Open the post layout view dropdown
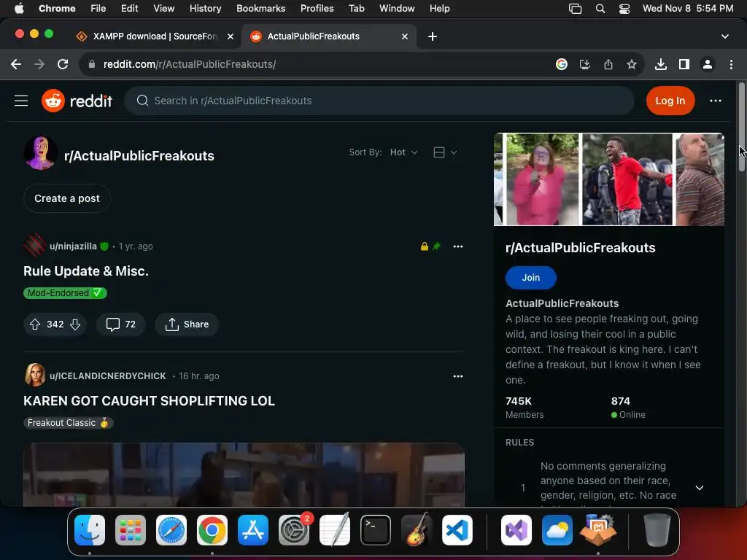This screenshot has height=560, width=747. pos(445,152)
